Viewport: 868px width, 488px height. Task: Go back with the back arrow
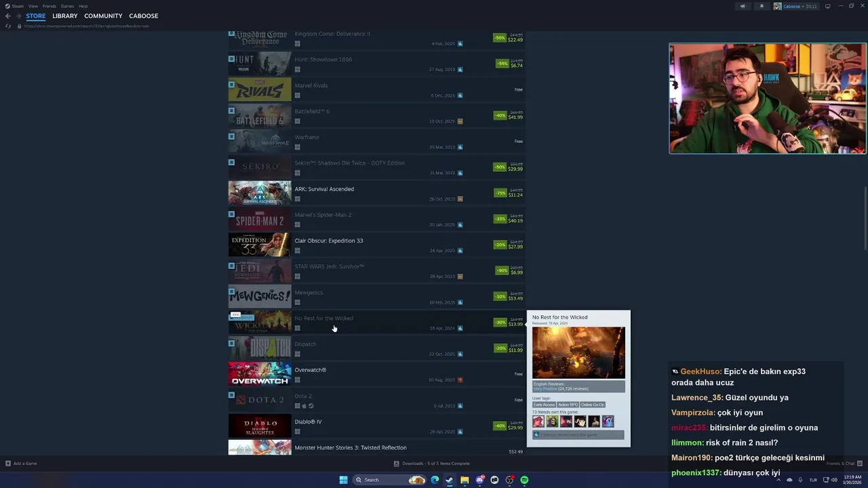pos(8,16)
